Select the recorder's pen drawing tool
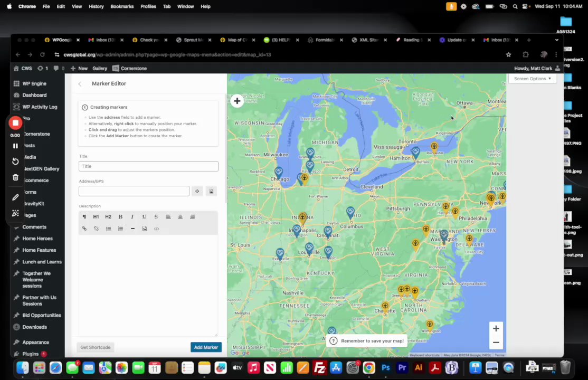 (x=15, y=197)
